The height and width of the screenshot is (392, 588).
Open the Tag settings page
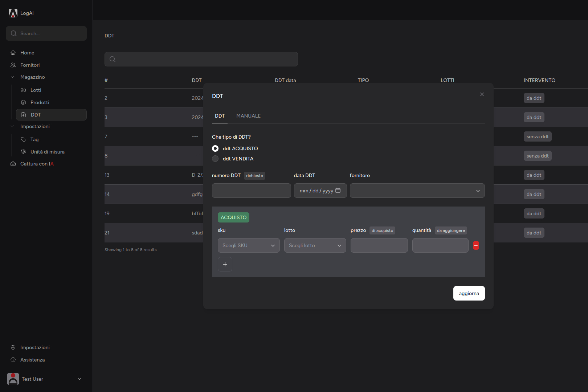(34, 139)
